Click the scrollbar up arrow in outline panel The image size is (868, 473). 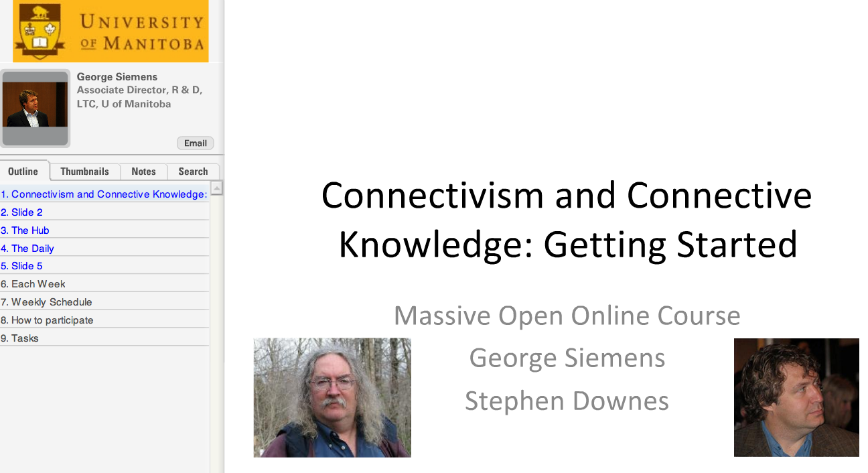click(216, 188)
